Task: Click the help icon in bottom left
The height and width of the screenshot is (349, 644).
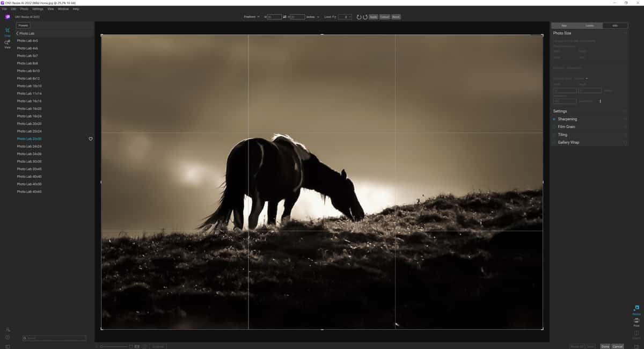Action: click(8, 337)
